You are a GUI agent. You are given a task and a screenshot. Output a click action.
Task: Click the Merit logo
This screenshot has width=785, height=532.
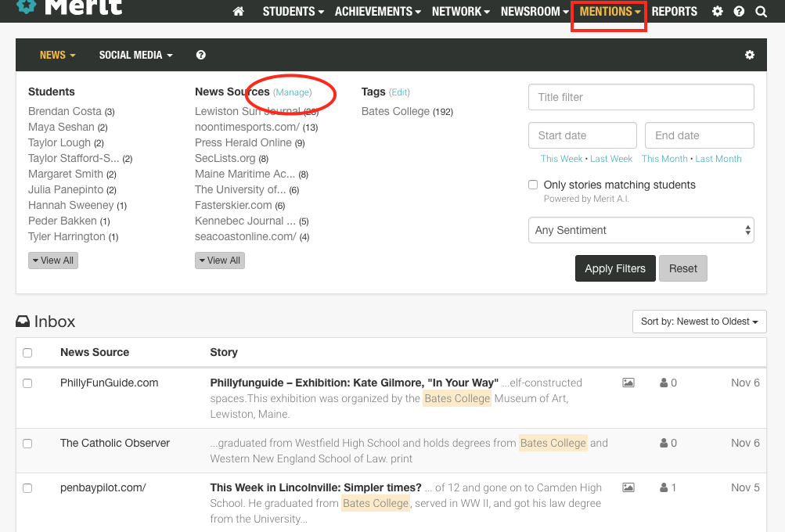[x=70, y=7]
